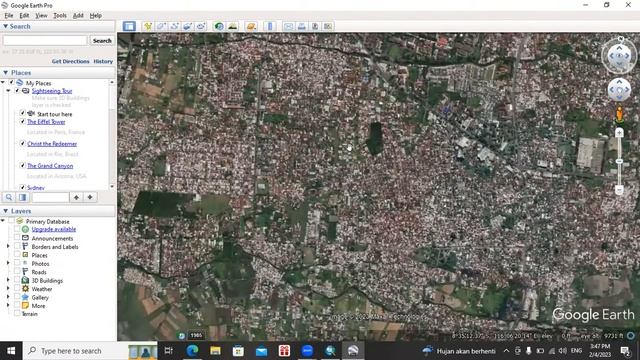Click the Save Image toolbar icon
Screen dimensions: 640x360
click(315, 26)
